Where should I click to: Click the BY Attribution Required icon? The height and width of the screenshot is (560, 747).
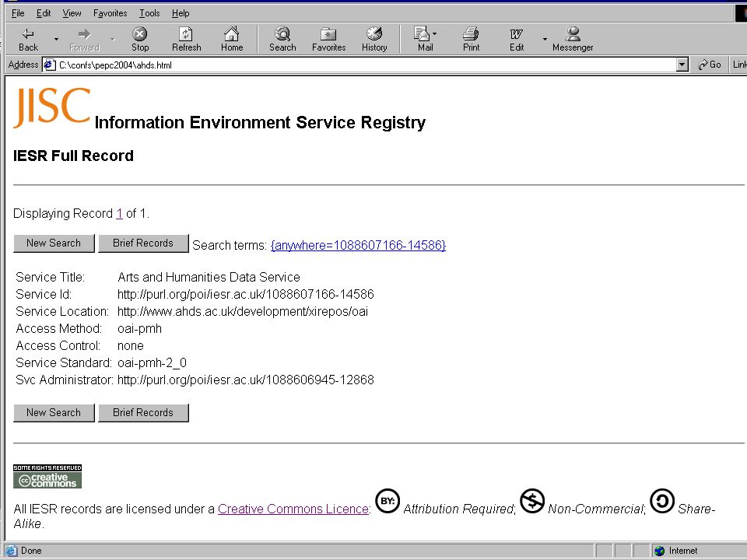coord(388,501)
